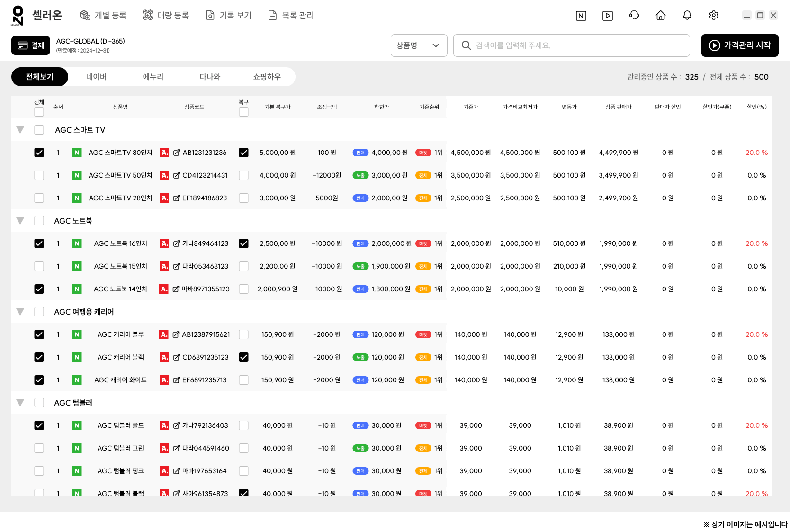Open 기록 보기 record viewer

click(x=228, y=15)
